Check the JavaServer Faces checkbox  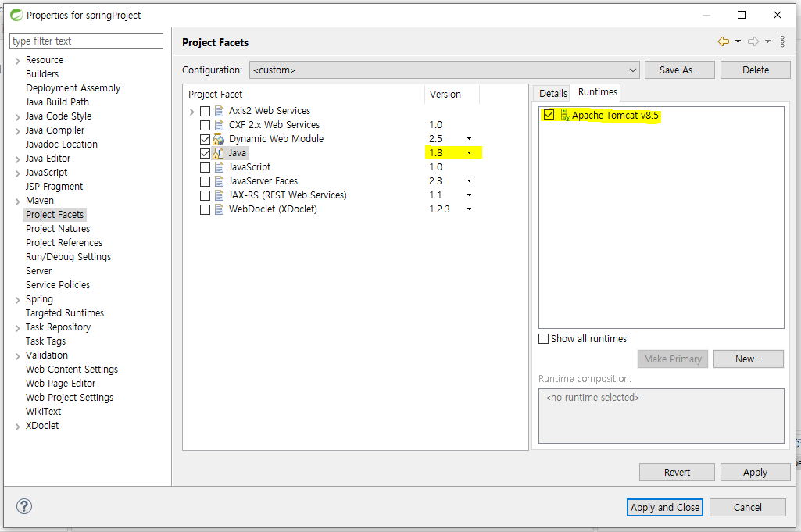[205, 181]
